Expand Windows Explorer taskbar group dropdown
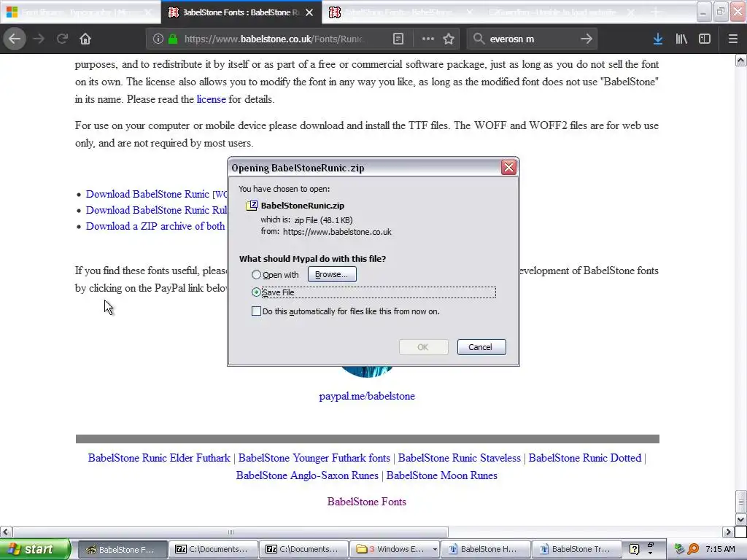747x560 pixels. click(x=435, y=550)
